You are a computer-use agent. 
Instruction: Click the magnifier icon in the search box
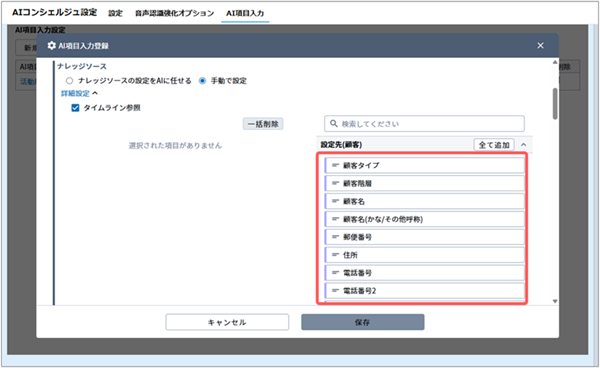click(334, 124)
